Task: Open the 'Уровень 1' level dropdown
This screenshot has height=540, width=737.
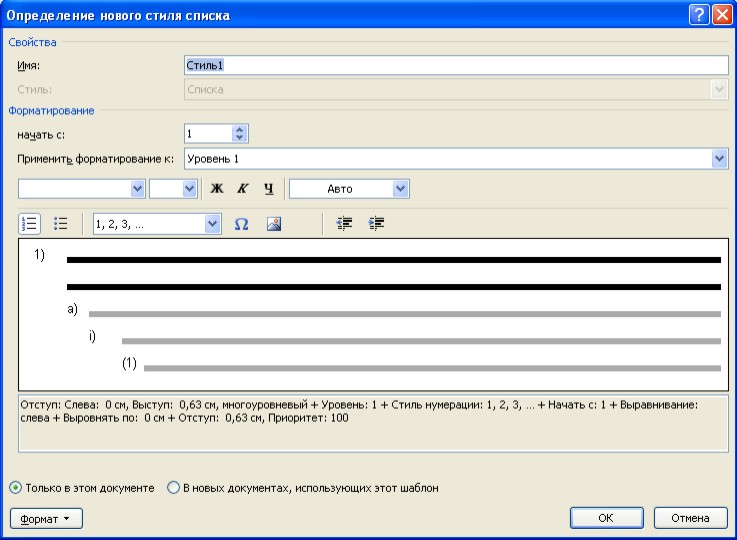Action: coord(719,159)
